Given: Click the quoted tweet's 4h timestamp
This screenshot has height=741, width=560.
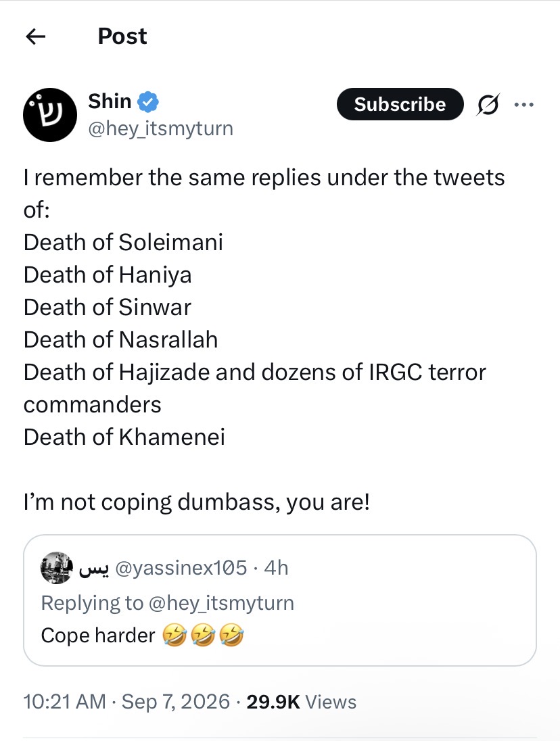Looking at the screenshot, I should tap(276, 567).
